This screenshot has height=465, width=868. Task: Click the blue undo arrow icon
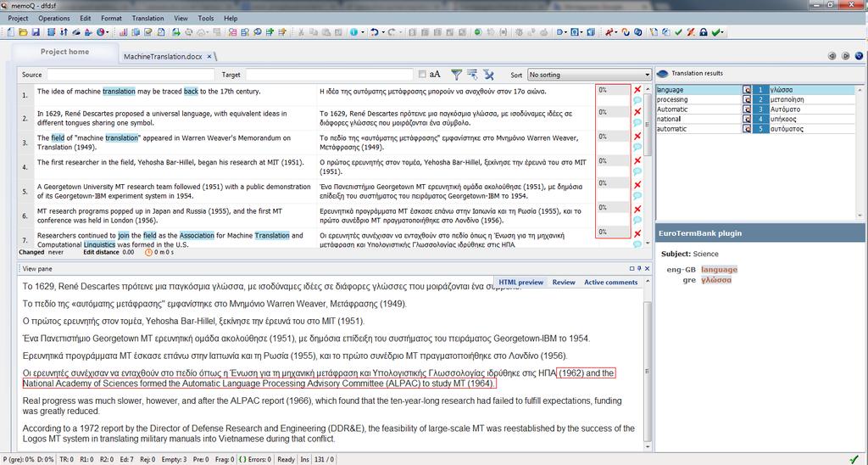click(x=375, y=32)
